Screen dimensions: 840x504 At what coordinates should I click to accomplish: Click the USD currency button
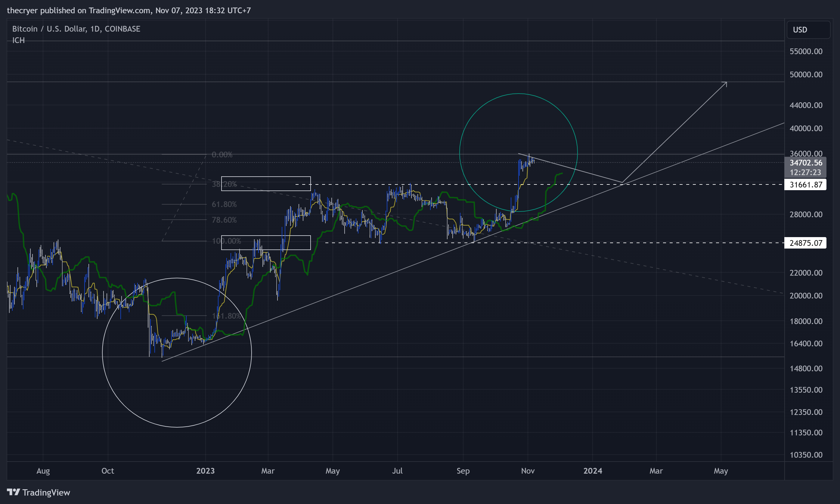[808, 30]
